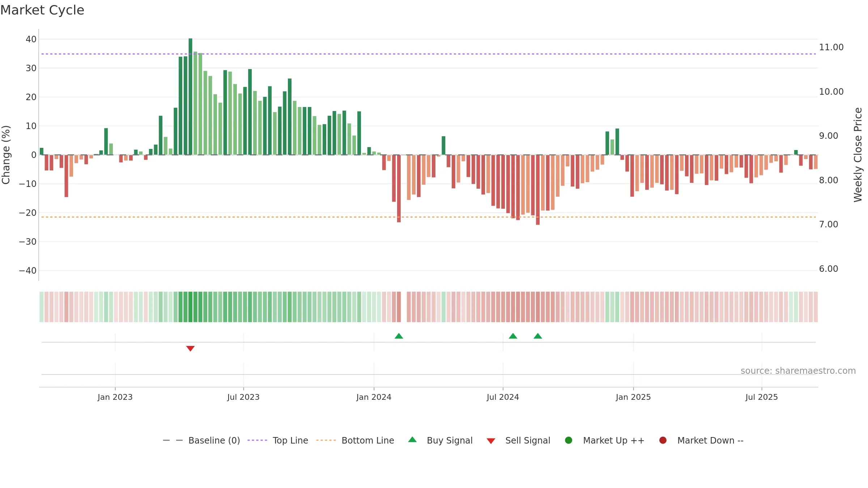868x488 pixels.
Task: Click the 40 tick on the change axis
Action: 31,39
